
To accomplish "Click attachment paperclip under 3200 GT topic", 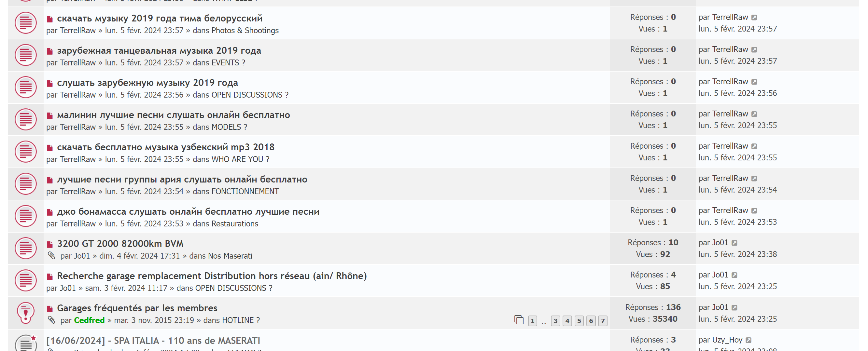I will tap(51, 256).
